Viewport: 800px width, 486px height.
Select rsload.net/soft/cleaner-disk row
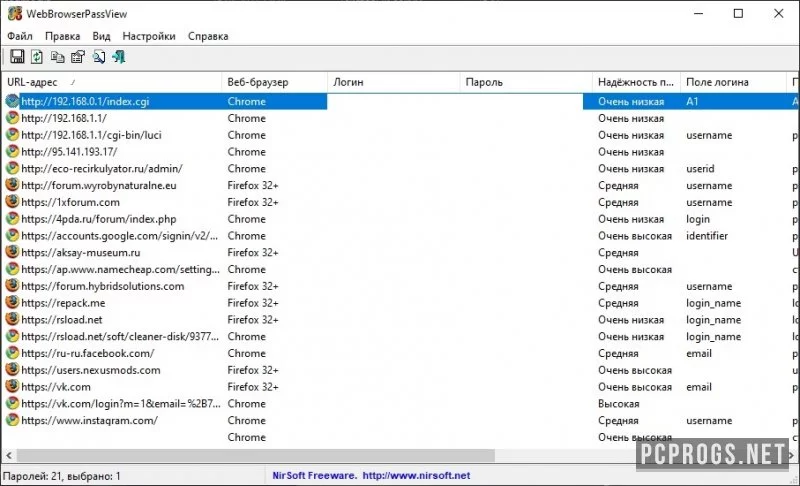(400, 336)
